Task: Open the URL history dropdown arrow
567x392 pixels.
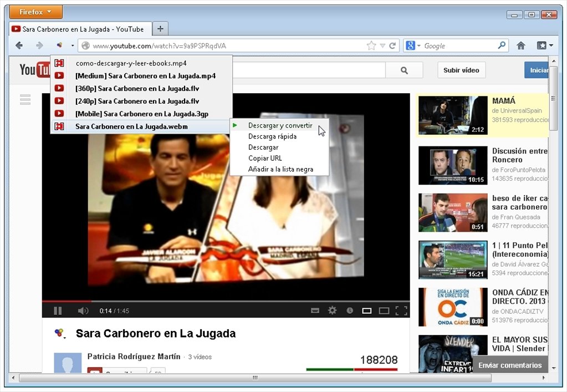Action: click(x=382, y=46)
